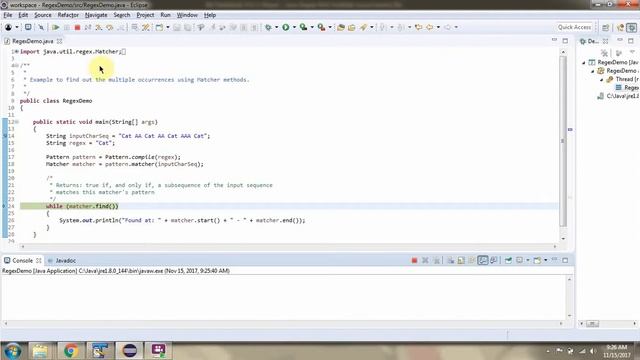The image size is (640, 360).
Task: Close the RegexDemo.java editor tab
Action: pyautogui.click(x=60, y=41)
